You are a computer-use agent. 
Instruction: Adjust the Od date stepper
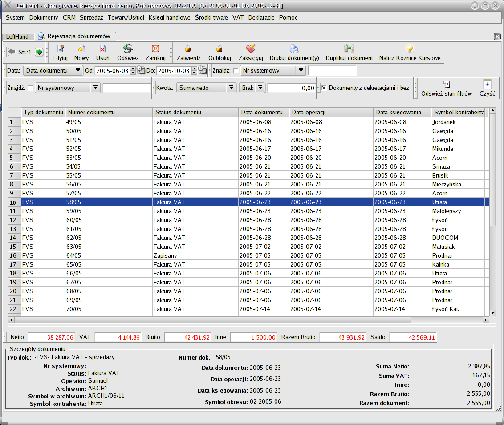(x=133, y=71)
